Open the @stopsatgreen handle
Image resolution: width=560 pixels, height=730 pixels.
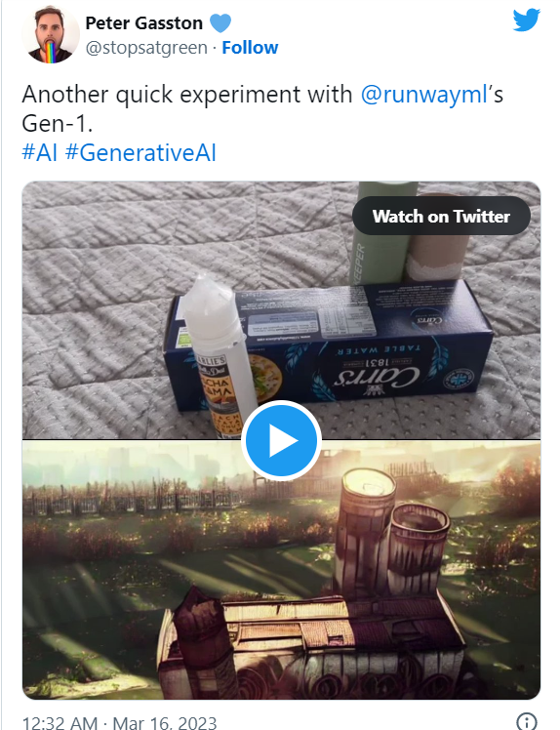tap(146, 48)
